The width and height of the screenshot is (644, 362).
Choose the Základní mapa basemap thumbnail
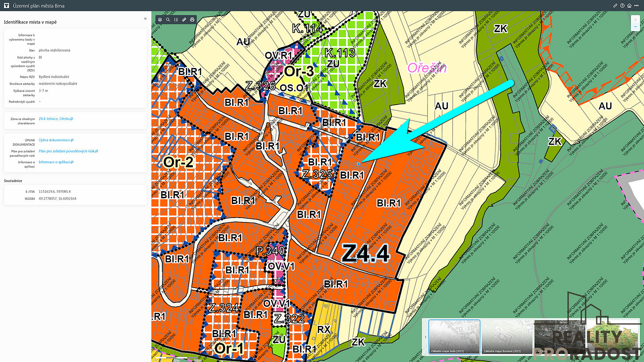pyautogui.click(x=613, y=337)
